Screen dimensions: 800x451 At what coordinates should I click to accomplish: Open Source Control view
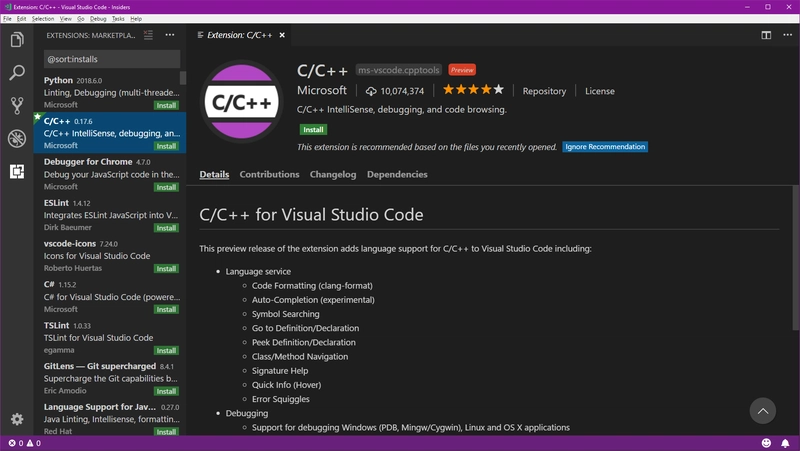tap(16, 106)
